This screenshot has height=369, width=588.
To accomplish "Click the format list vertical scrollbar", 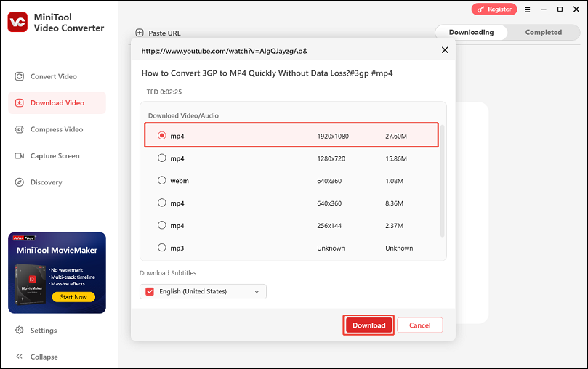I will [442, 181].
